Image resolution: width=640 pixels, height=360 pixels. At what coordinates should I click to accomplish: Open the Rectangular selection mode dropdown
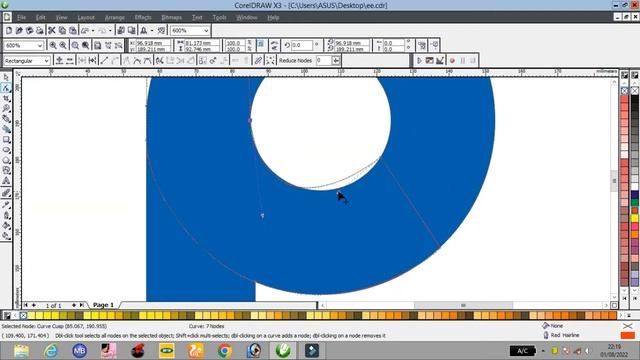point(47,61)
